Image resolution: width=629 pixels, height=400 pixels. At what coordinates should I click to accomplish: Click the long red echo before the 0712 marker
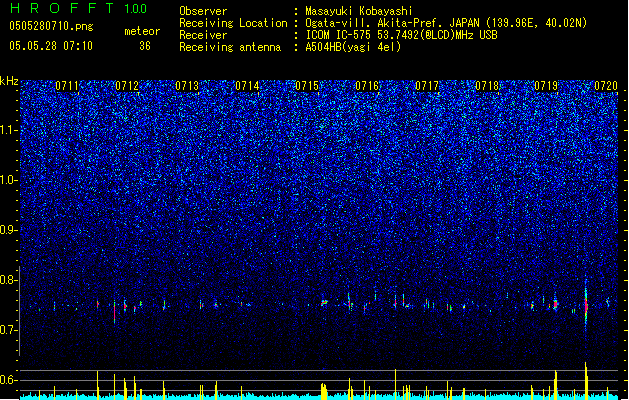coord(115,311)
